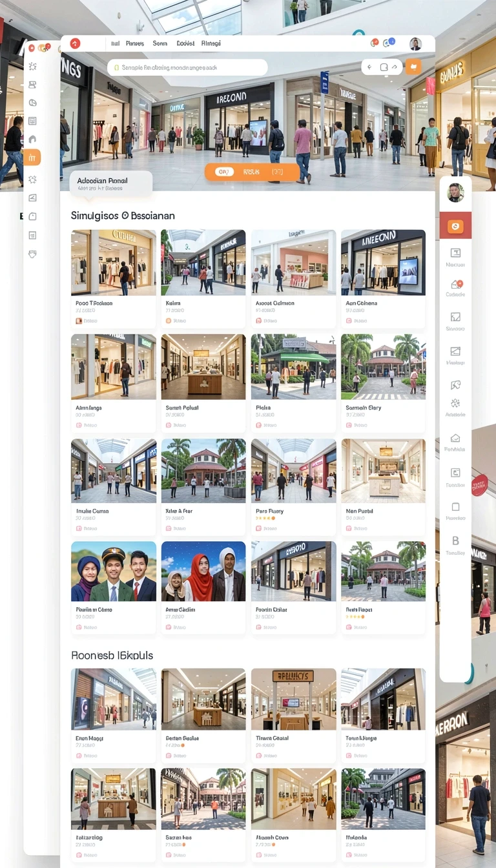Select the highlighted orange icon in the left sidebar
The height and width of the screenshot is (868, 496).
pyautogui.click(x=32, y=158)
